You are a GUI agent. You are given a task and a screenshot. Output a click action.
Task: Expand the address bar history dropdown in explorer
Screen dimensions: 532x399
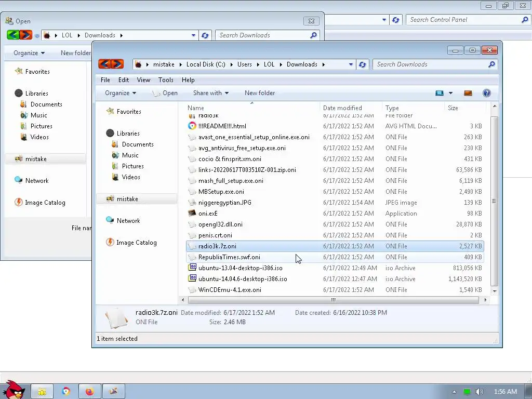pyautogui.click(x=351, y=64)
